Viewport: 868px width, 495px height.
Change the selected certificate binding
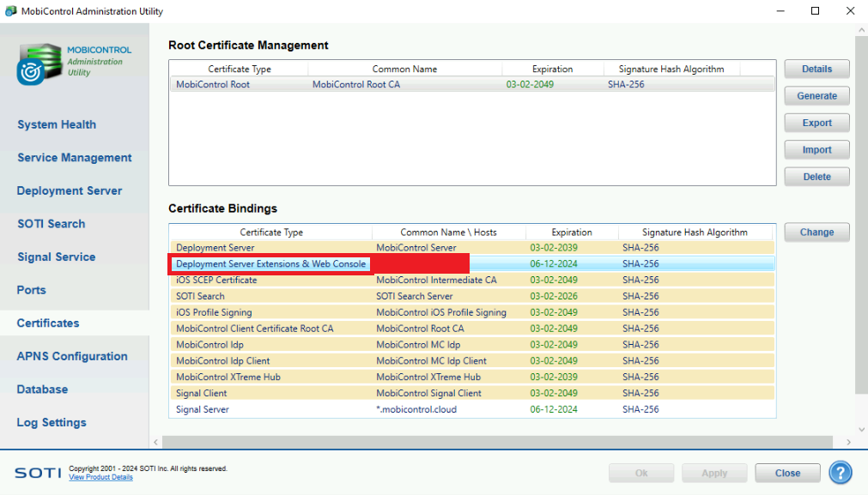point(816,232)
